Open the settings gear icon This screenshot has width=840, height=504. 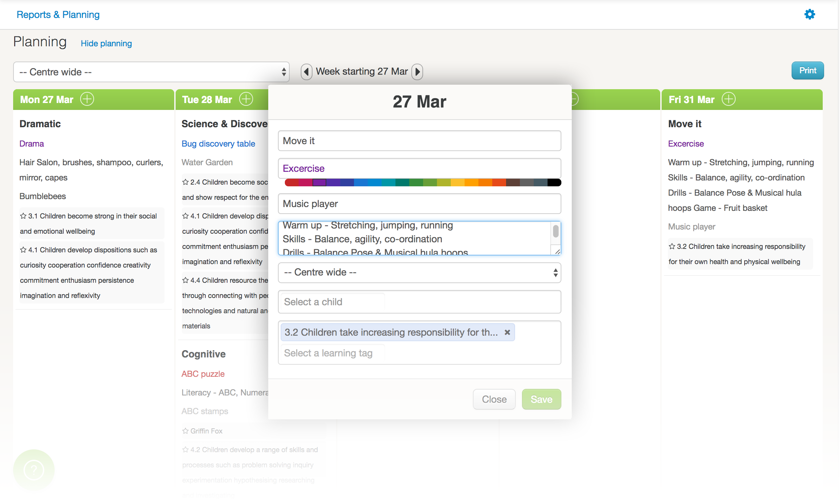pyautogui.click(x=809, y=14)
